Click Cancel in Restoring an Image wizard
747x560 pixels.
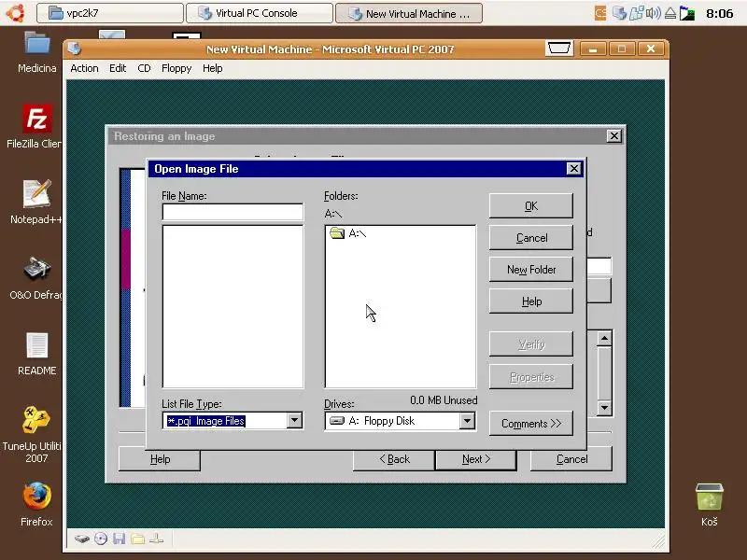571,459
